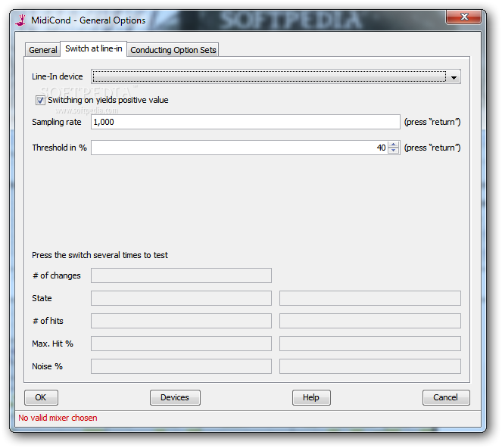
Task: Click the Help button
Action: click(311, 397)
